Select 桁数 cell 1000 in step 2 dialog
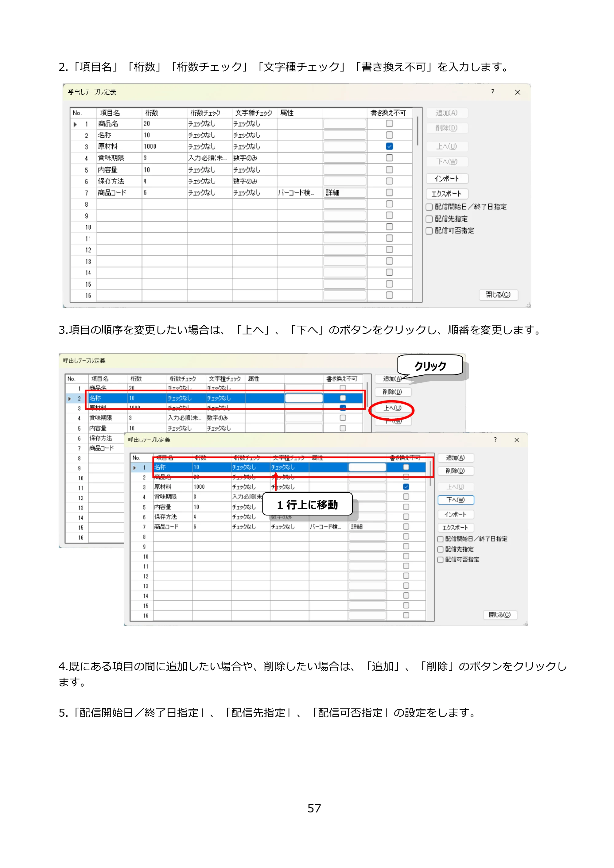This screenshot has width=614, height=868. (164, 147)
